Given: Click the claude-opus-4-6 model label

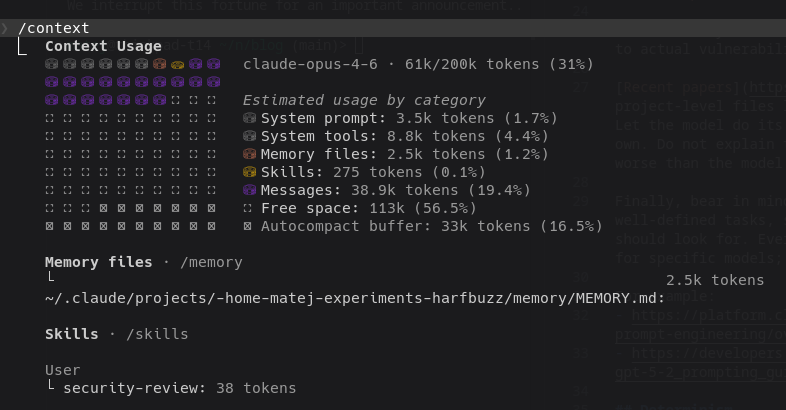Looking at the screenshot, I should tap(310, 64).
